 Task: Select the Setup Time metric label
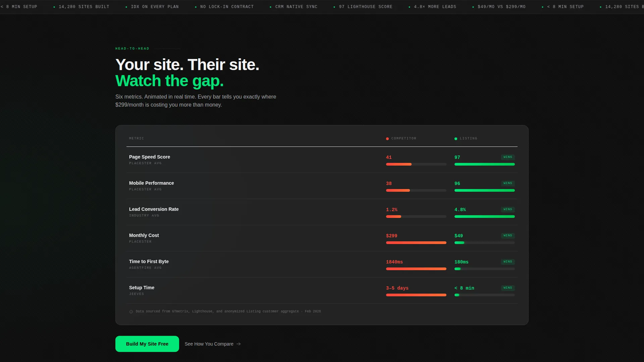click(142, 288)
